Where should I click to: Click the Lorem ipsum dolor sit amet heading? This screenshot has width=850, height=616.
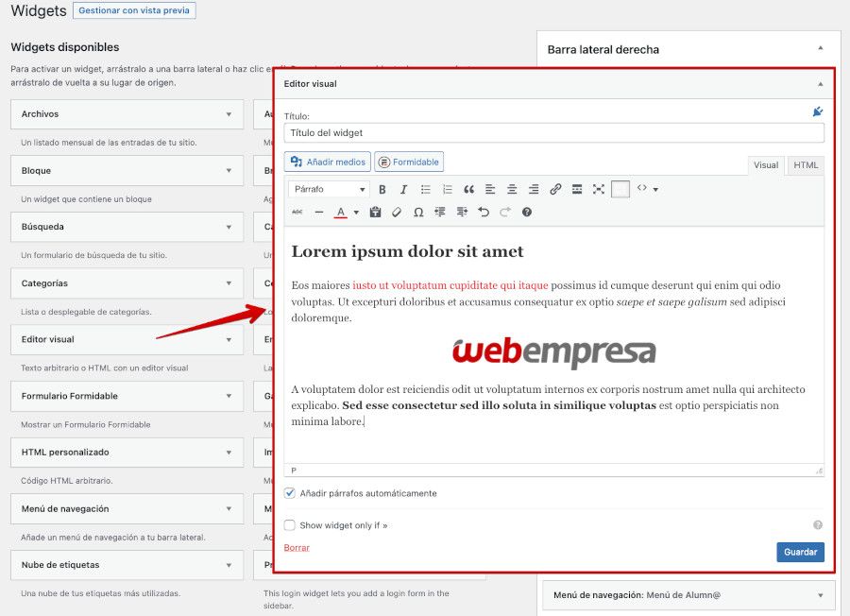407,251
